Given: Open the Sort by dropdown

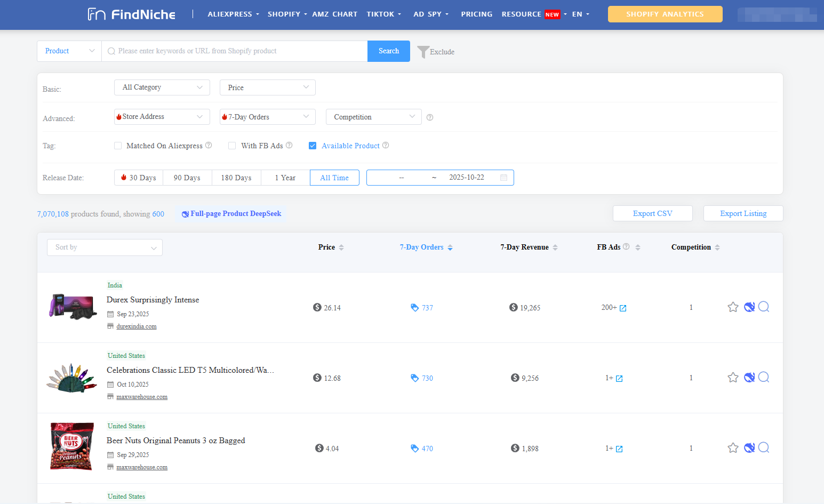Looking at the screenshot, I should pos(105,247).
